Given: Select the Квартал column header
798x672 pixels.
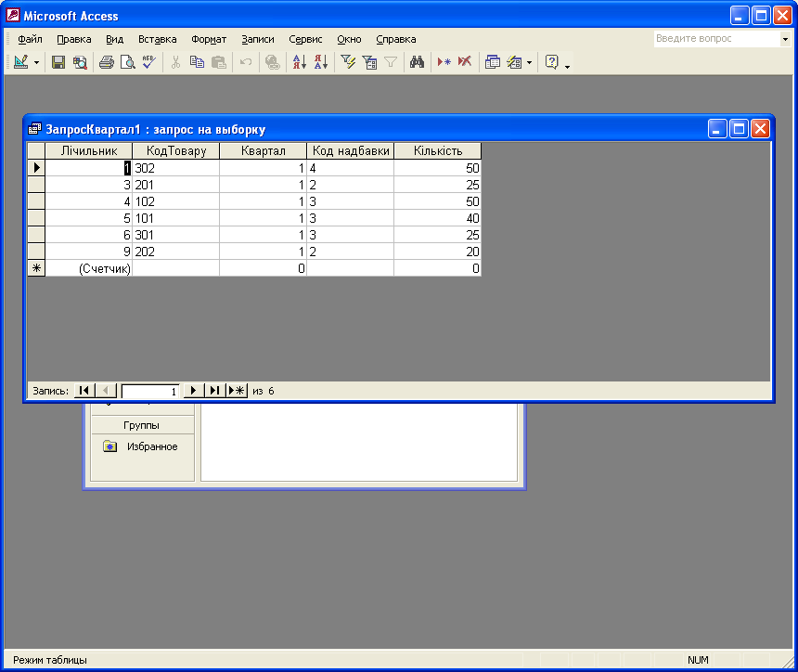Looking at the screenshot, I should [264, 150].
